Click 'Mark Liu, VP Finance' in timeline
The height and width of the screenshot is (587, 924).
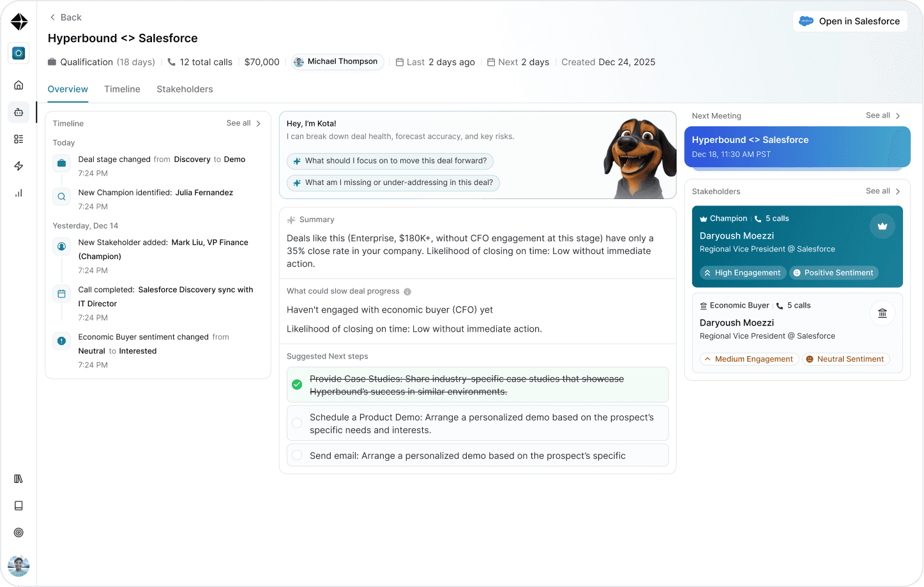click(209, 242)
